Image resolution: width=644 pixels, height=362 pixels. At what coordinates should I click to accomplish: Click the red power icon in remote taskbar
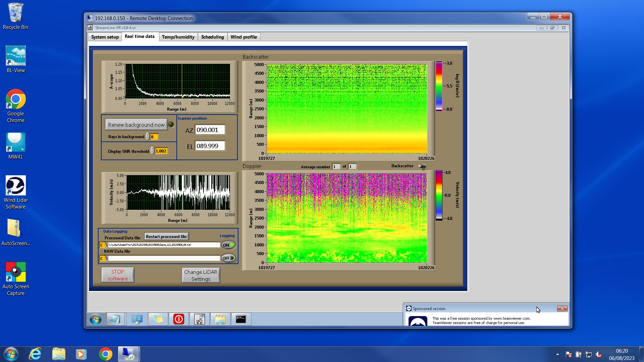[x=179, y=319]
